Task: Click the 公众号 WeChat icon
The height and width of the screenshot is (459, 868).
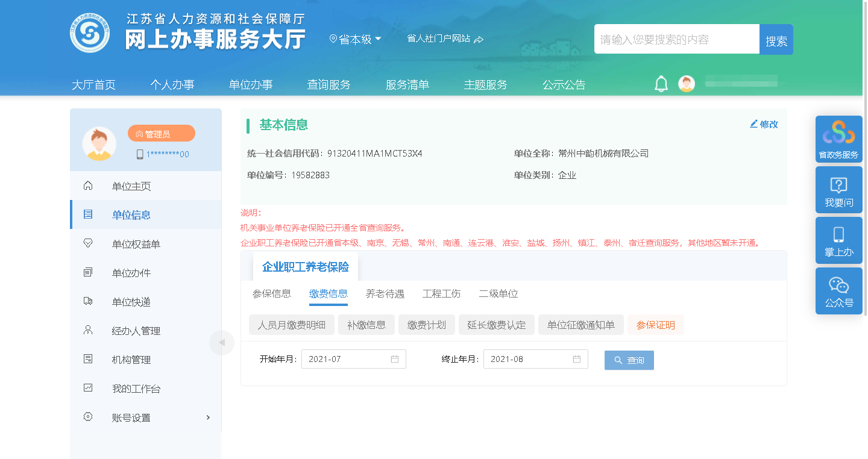Action: (x=838, y=291)
